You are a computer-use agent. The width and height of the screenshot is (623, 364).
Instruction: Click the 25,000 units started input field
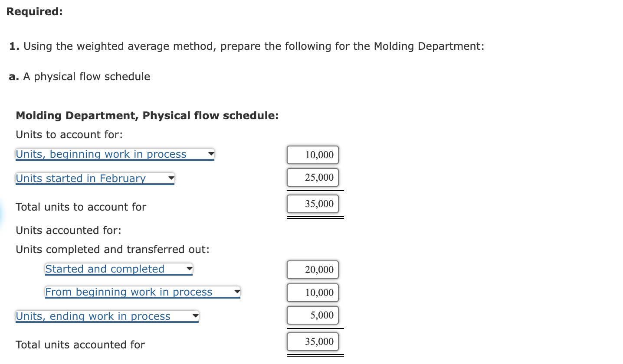[x=312, y=177]
